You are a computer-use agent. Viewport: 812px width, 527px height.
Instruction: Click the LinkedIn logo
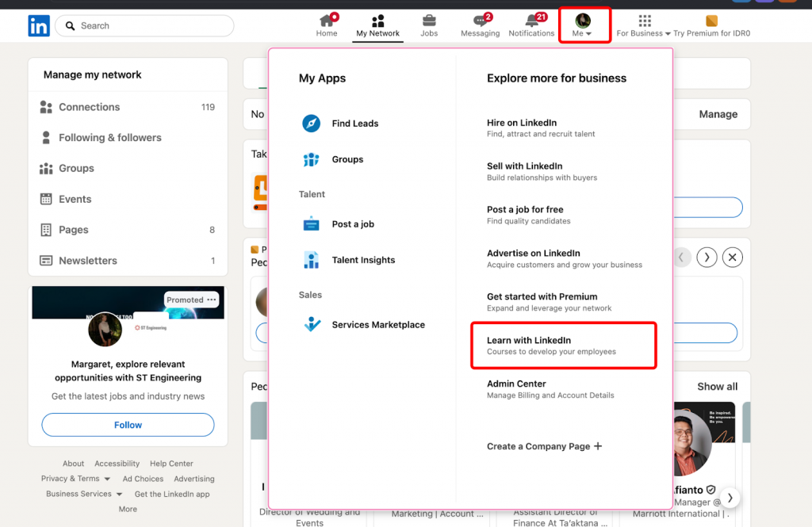(39, 25)
